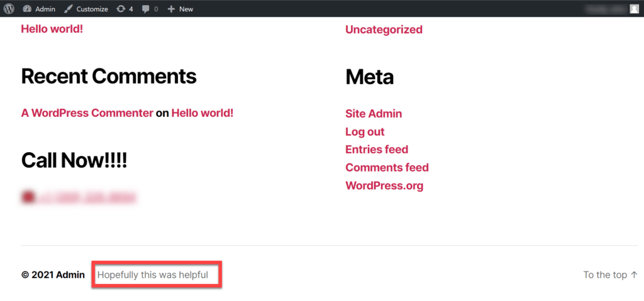Click the Hopefully this was helpful text
Viewport: 644px width, 301px height.
153,275
